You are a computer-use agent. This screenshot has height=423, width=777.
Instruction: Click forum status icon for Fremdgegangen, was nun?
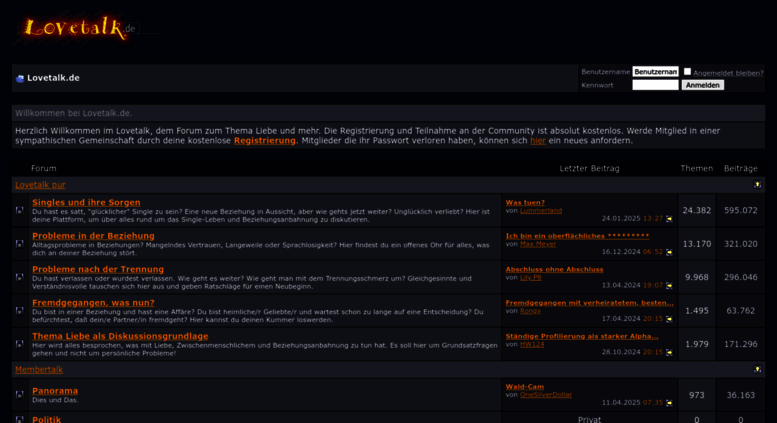[x=20, y=311]
